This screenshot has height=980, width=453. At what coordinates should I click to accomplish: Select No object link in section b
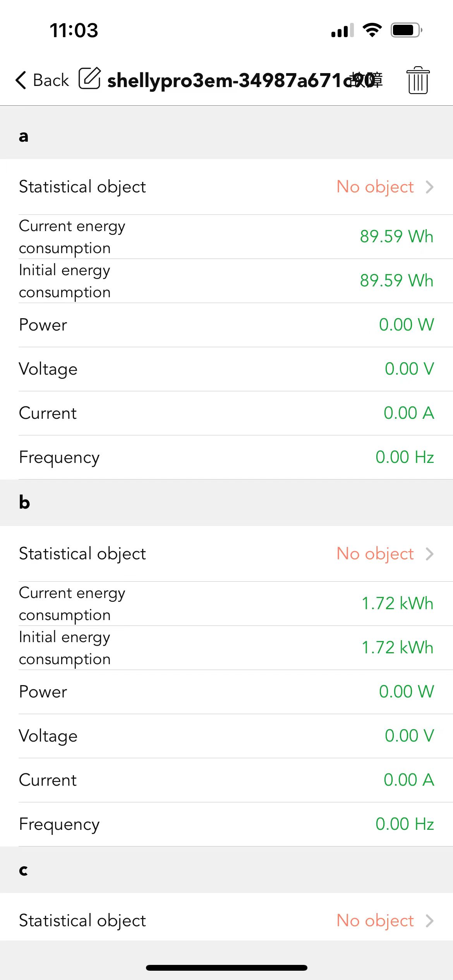375,554
